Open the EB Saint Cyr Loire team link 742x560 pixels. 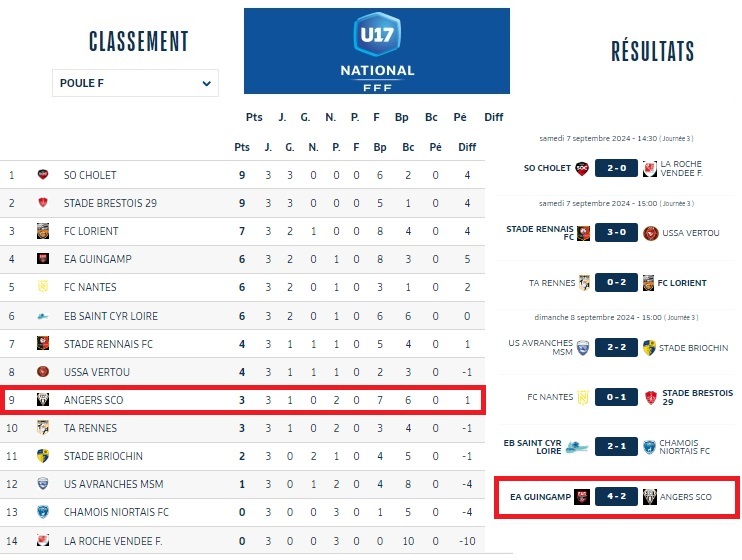click(111, 316)
